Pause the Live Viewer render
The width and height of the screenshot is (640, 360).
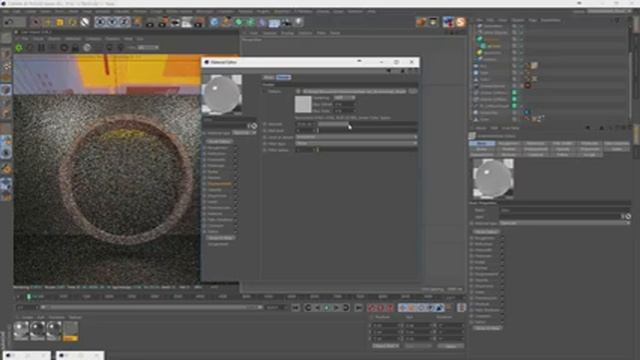[x=41, y=48]
